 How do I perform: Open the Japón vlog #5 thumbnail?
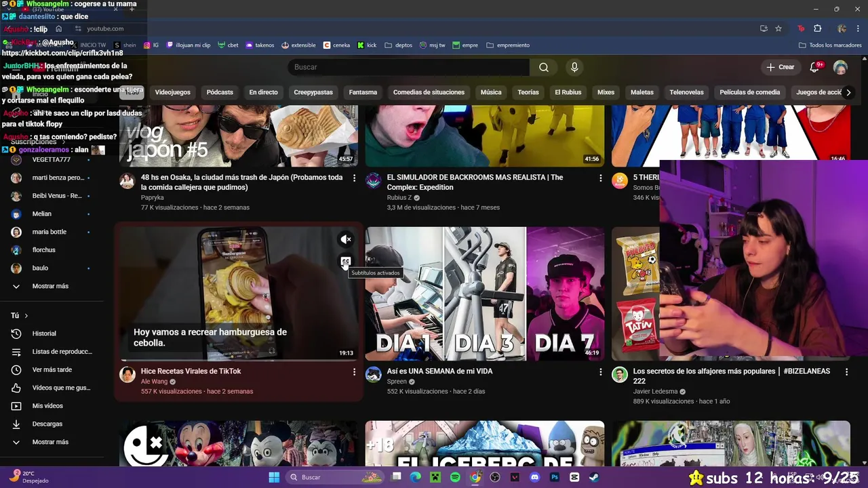239,136
